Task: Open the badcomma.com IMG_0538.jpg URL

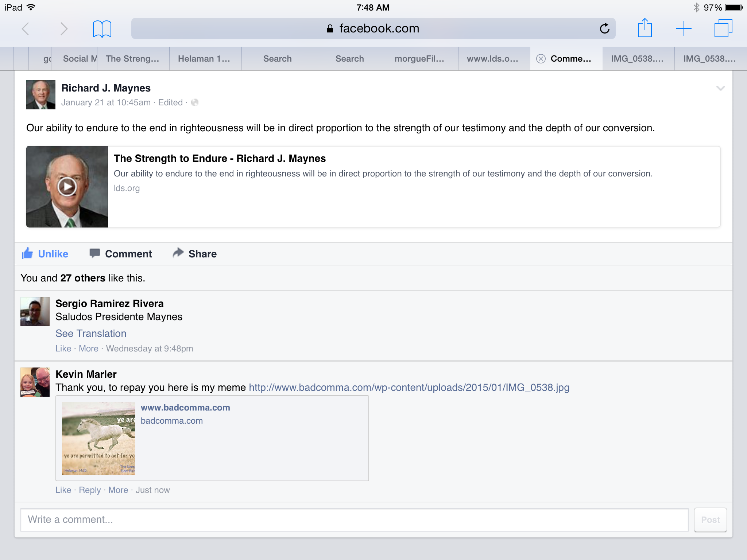Action: tap(409, 387)
